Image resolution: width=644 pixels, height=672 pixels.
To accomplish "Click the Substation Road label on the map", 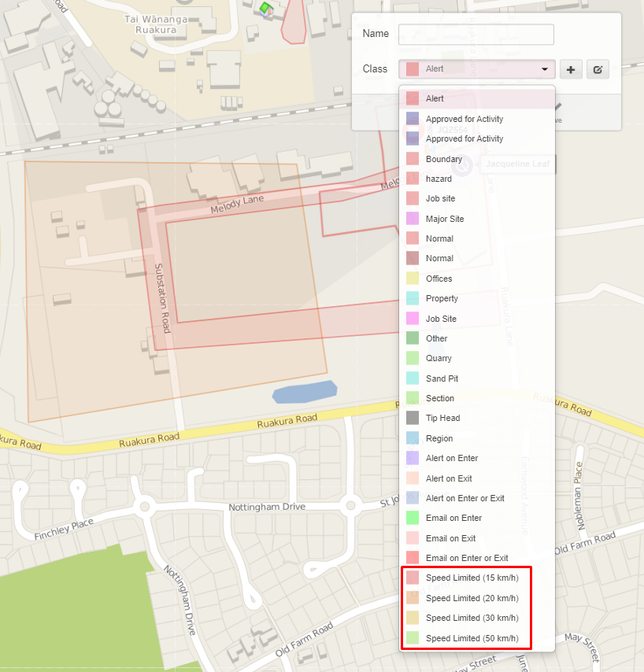I will [162, 298].
